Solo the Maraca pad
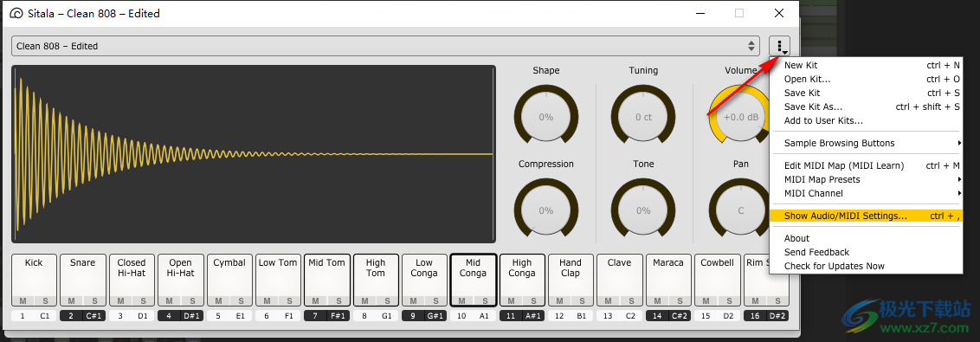 click(679, 300)
